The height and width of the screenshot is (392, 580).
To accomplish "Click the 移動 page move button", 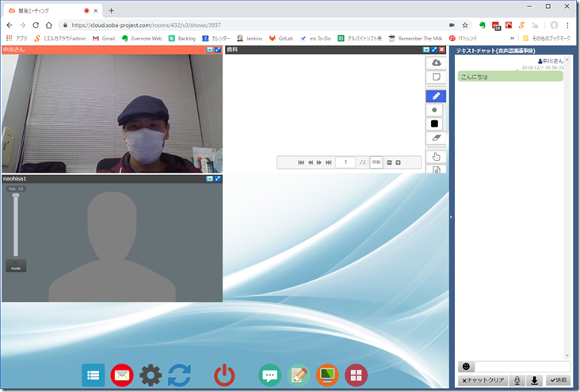I will pos(376,162).
